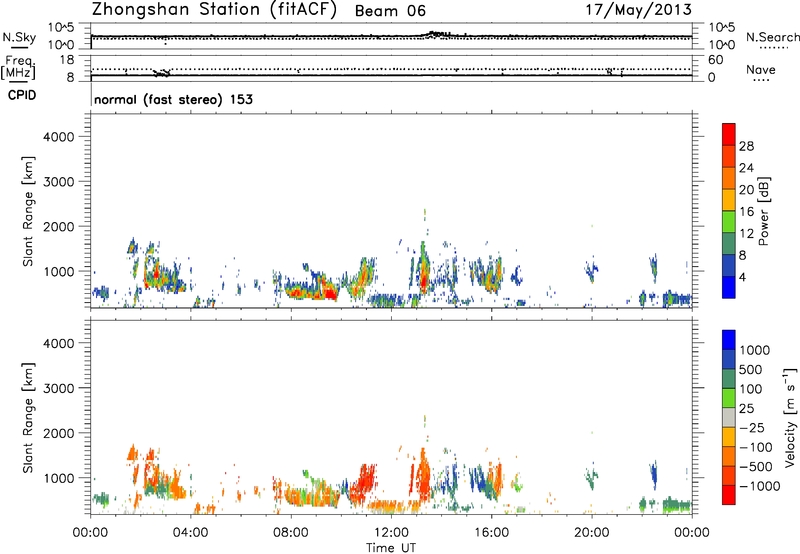
Task: Click the "-1000" label on the velocity colorbar
Action: point(760,486)
